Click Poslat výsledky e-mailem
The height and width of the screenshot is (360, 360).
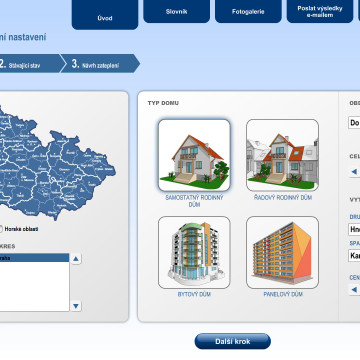click(320, 11)
